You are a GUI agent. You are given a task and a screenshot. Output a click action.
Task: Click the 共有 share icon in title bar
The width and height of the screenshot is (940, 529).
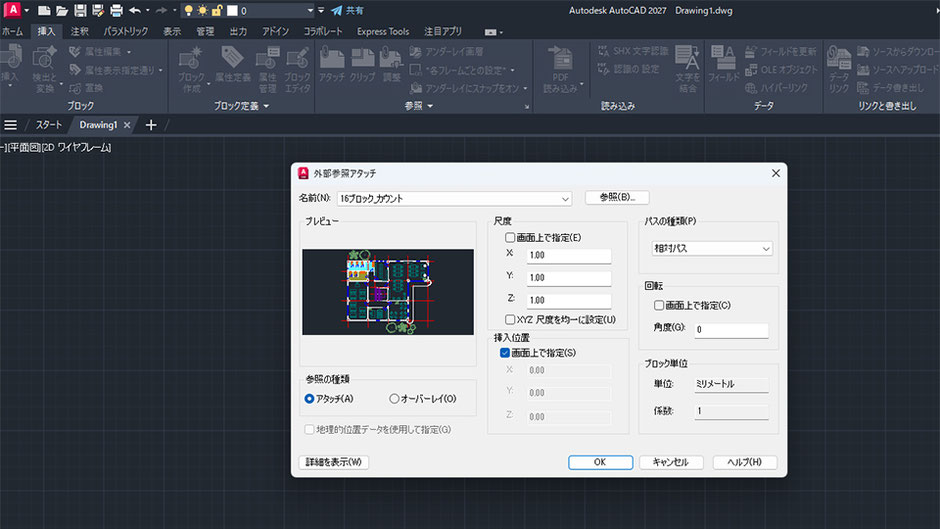[x=336, y=11]
